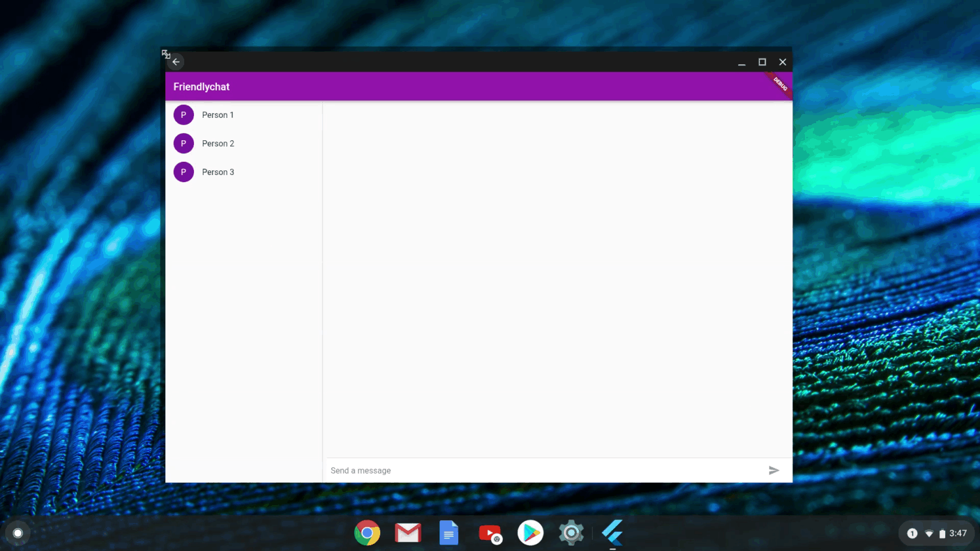Open Settings gear in the shelf
Screen dimensions: 980x551
tap(571, 533)
